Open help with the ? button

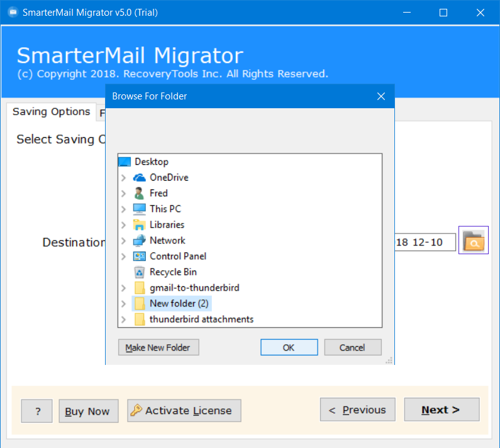coord(36,412)
